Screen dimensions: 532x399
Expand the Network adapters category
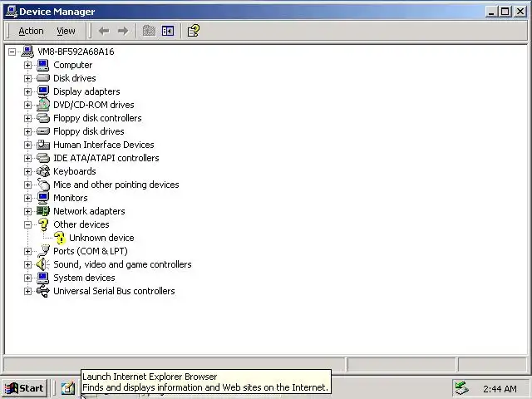(27, 211)
